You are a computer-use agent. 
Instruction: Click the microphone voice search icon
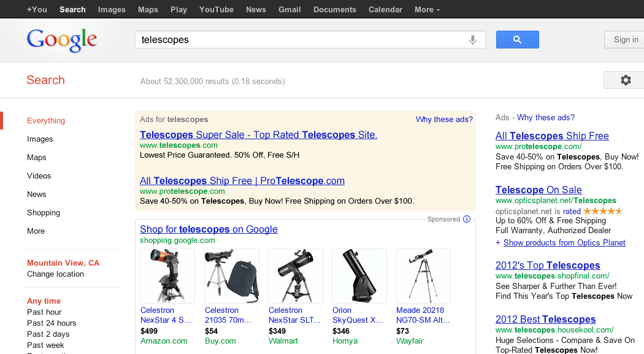(x=473, y=40)
